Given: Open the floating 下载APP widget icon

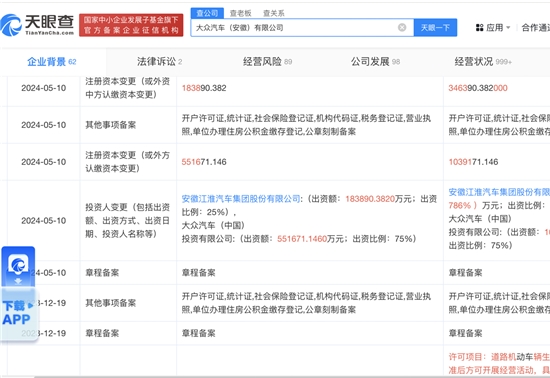Looking at the screenshot, I should point(18,266).
